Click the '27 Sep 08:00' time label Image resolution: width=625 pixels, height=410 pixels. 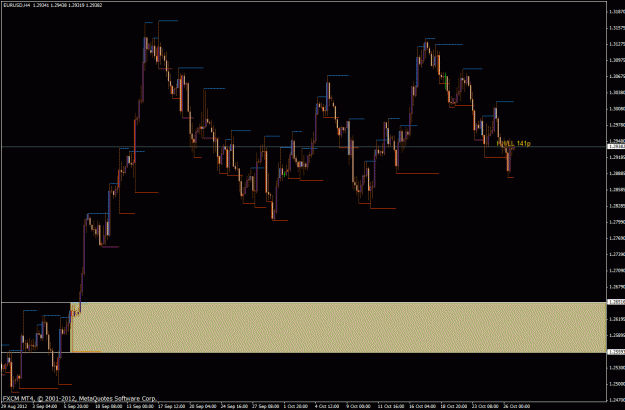[x=265, y=406]
